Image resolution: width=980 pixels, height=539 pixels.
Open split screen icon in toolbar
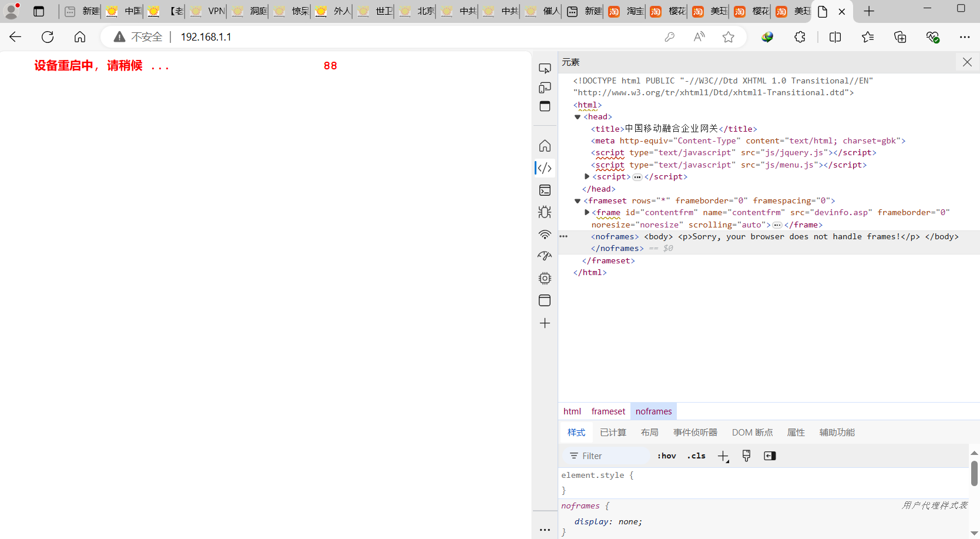835,37
